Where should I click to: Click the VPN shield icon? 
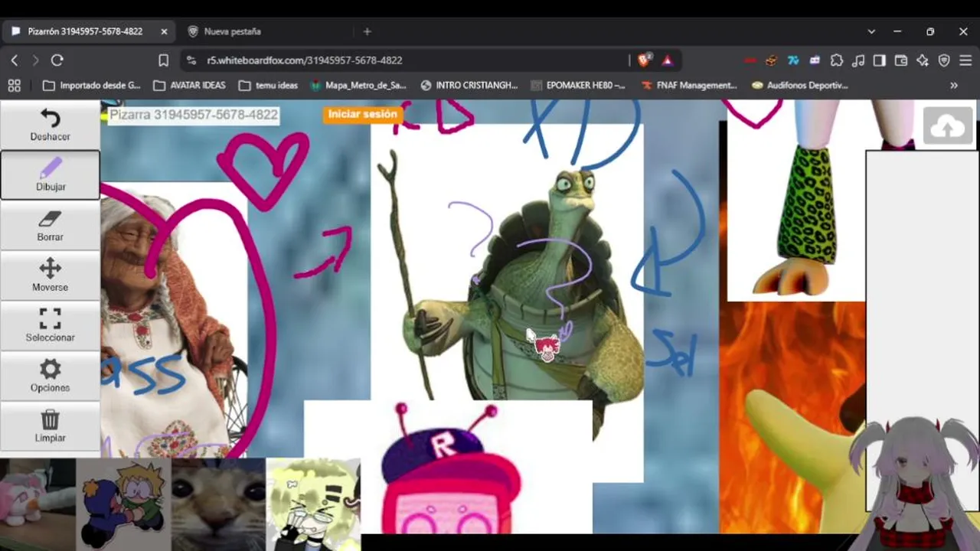click(x=944, y=60)
